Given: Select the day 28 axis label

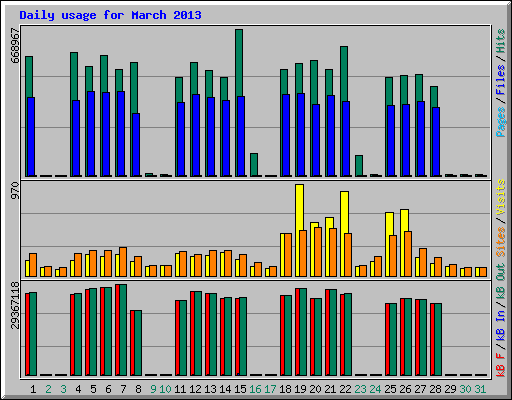Looking at the screenshot, I should pos(435,389).
